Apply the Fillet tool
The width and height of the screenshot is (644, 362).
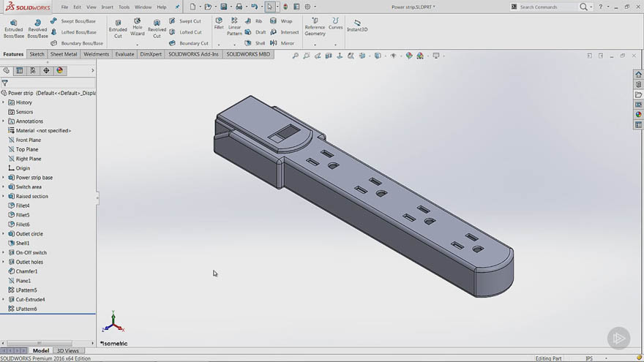click(x=219, y=23)
